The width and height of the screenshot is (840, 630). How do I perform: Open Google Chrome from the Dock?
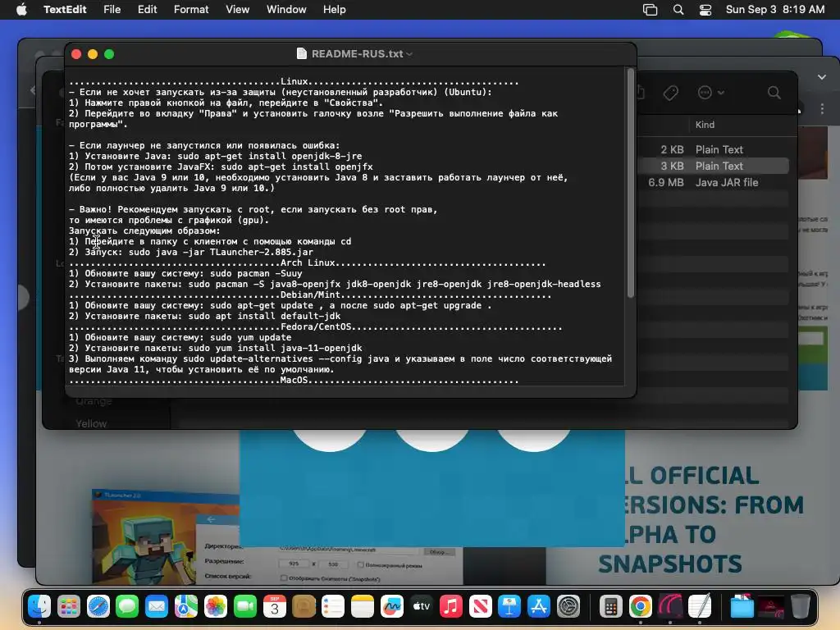click(x=640, y=606)
